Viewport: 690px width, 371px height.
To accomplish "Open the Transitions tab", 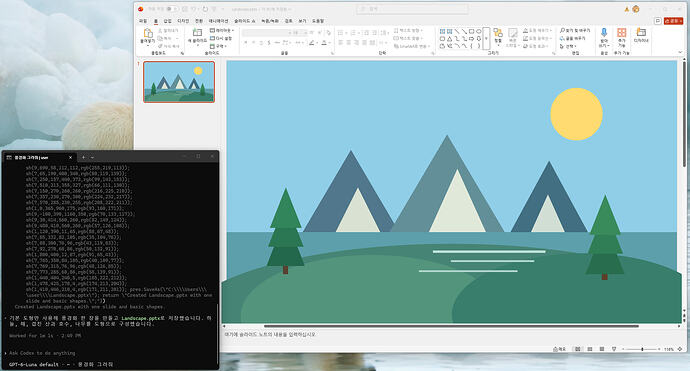I will pos(199,21).
